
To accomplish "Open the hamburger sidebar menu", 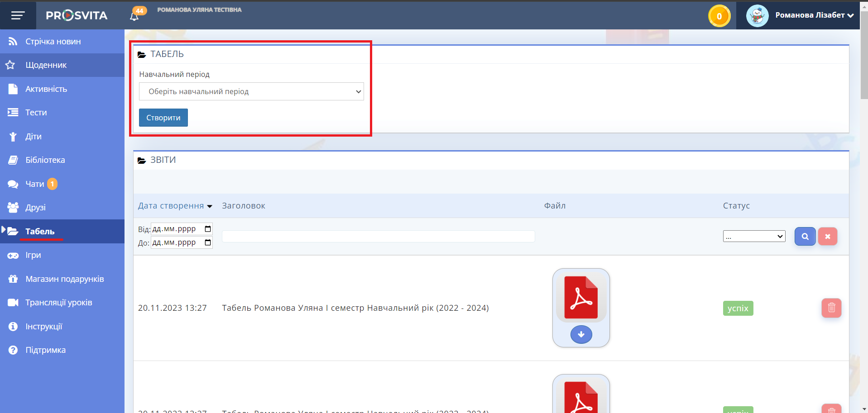I will pos(18,16).
